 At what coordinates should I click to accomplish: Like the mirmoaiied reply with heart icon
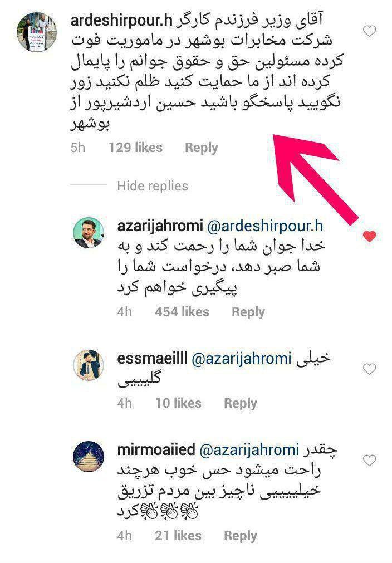pyautogui.click(x=369, y=460)
